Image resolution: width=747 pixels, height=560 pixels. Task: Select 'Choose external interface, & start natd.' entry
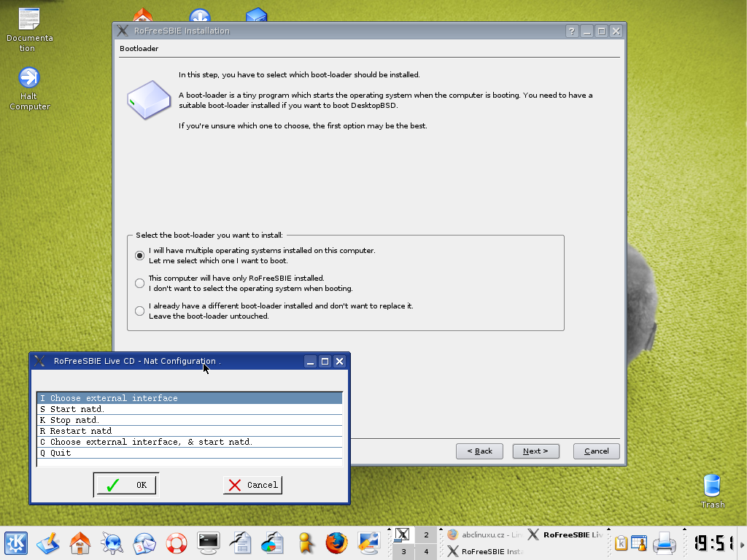tap(190, 442)
